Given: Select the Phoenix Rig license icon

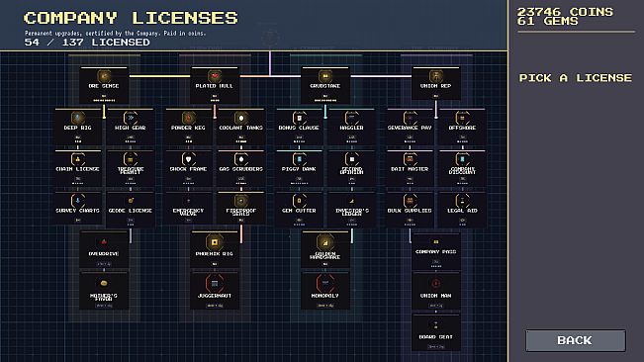Looking at the screenshot, I should click(215, 242).
